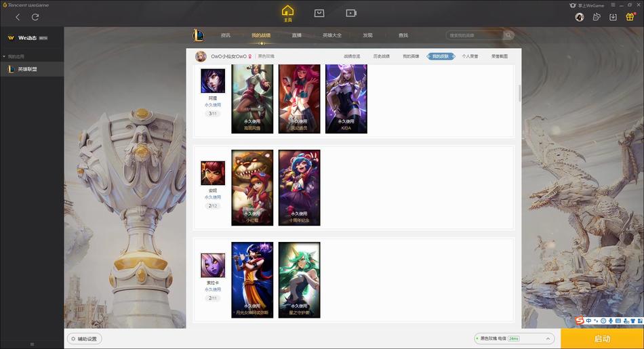Toggle Sogou 中 Chinese input mode

click(589, 321)
